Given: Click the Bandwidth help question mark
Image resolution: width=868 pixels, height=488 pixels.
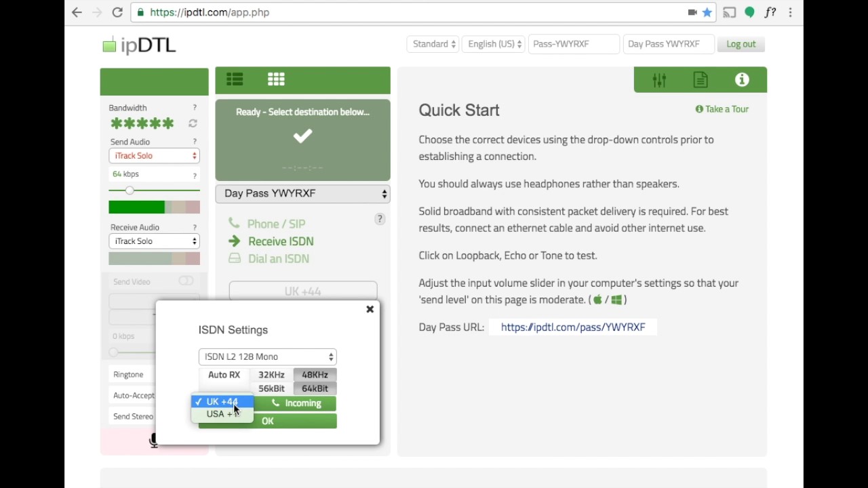Looking at the screenshot, I should coord(195,108).
